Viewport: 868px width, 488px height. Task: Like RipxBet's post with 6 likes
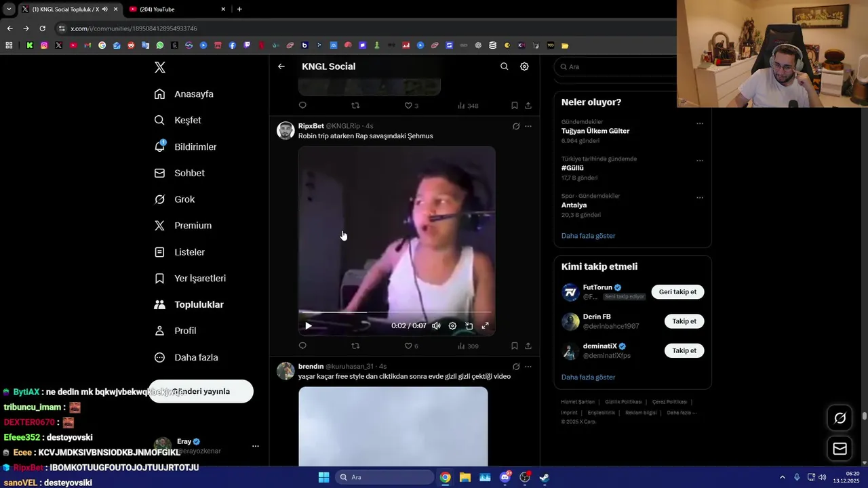(411, 346)
